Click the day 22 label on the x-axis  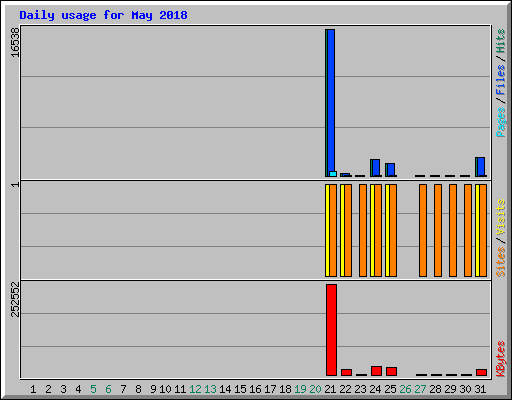click(x=345, y=389)
